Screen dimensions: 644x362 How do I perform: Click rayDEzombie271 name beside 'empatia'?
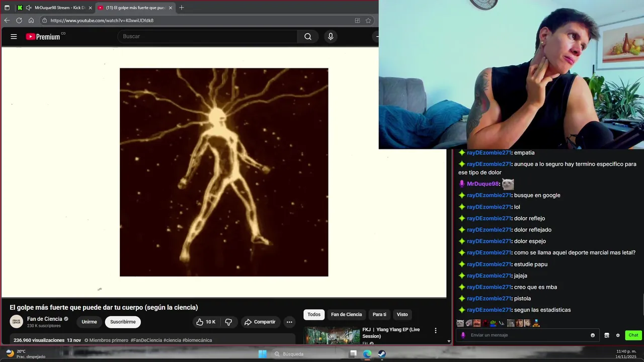pyautogui.click(x=489, y=153)
